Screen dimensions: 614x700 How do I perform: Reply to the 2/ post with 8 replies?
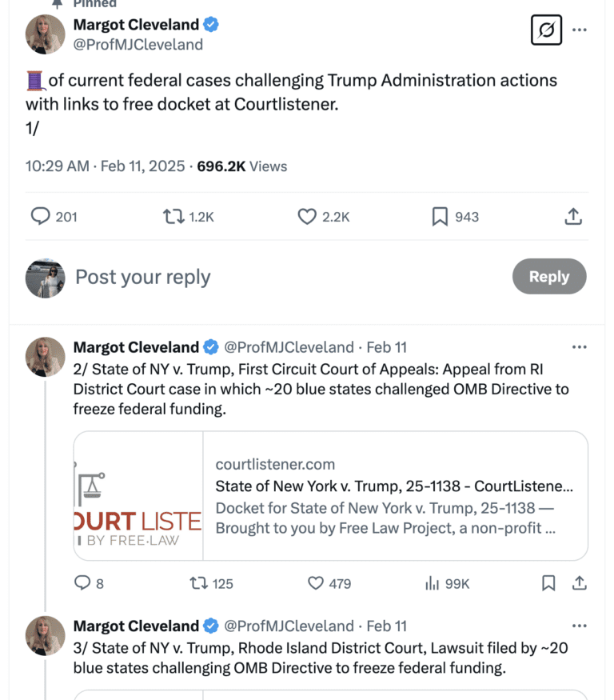click(89, 583)
